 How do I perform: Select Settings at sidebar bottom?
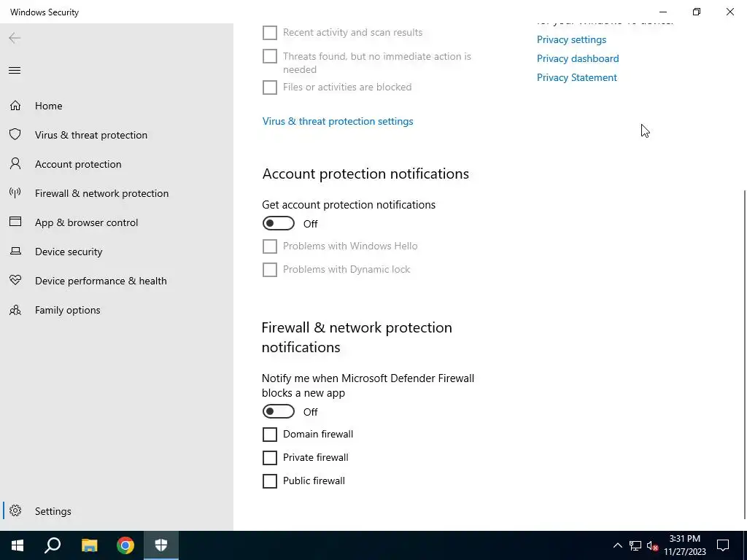[117, 511]
